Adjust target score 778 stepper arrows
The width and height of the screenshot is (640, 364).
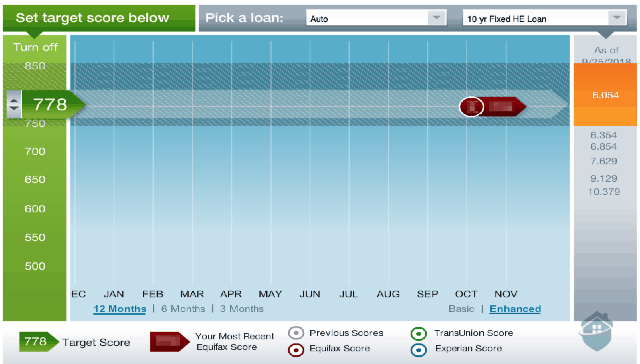(x=14, y=104)
